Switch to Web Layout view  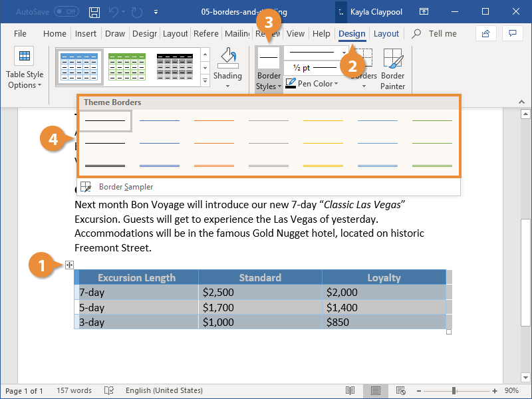tap(399, 390)
